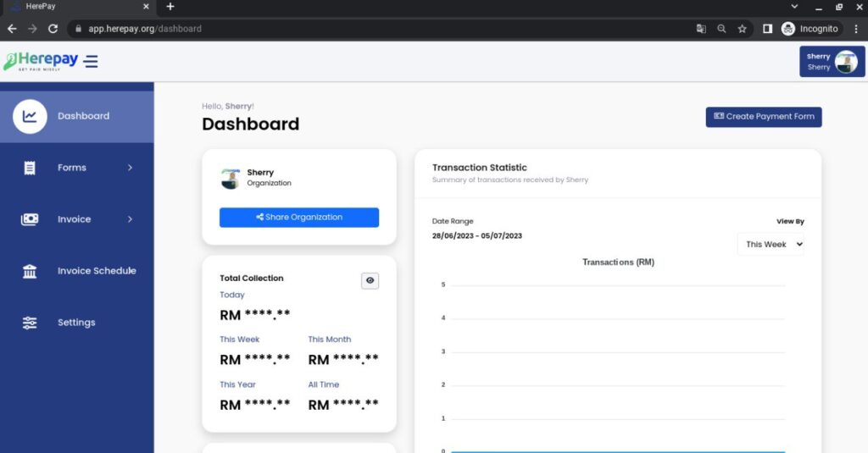Open Settings from the sidebar menu
The height and width of the screenshot is (453, 868).
click(x=76, y=323)
